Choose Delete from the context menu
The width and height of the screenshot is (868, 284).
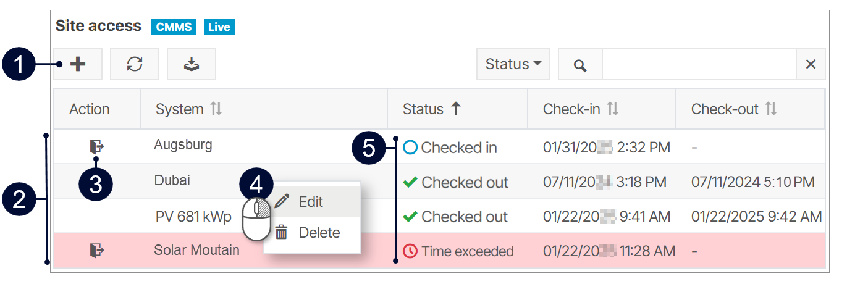coord(319,233)
